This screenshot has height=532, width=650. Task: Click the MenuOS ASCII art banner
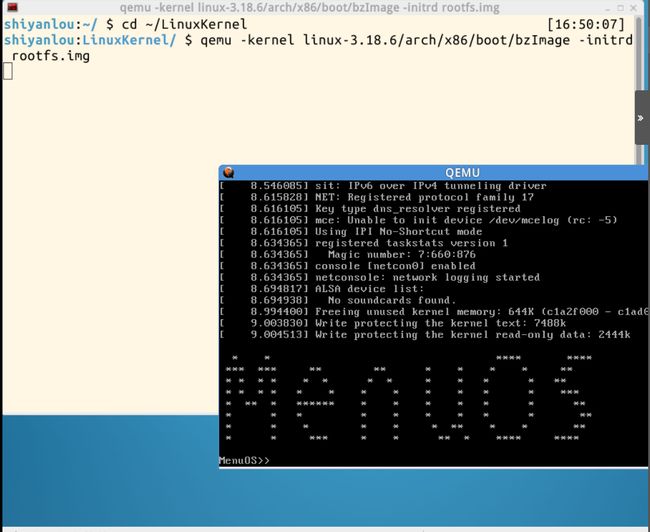coord(409,397)
